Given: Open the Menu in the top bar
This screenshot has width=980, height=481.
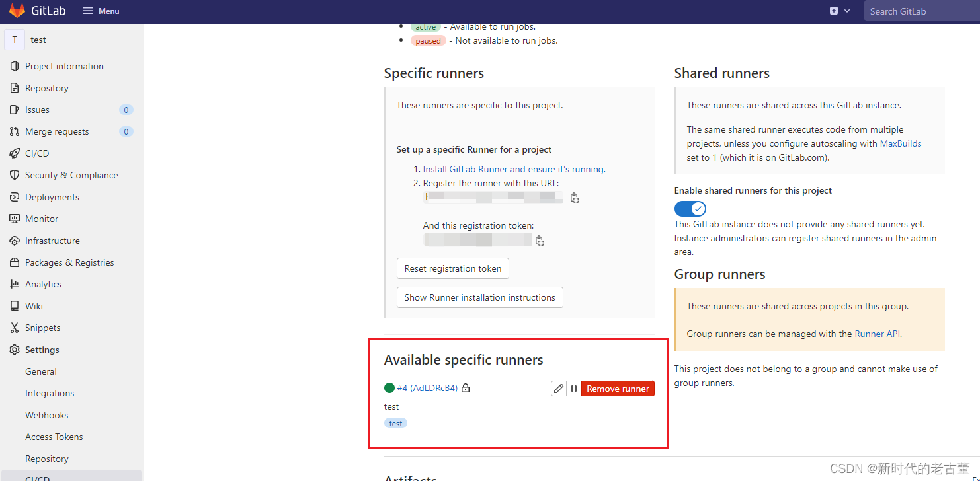Looking at the screenshot, I should (x=100, y=11).
